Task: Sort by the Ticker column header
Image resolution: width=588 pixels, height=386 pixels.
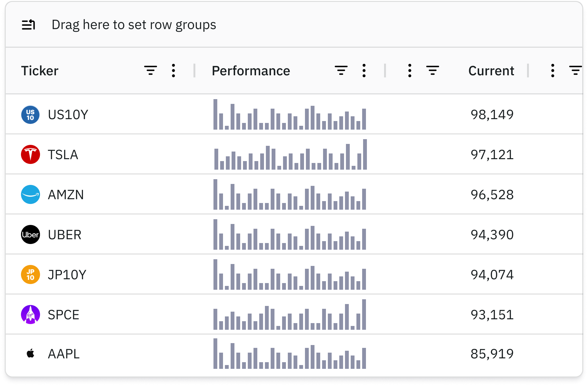Action: coord(40,71)
